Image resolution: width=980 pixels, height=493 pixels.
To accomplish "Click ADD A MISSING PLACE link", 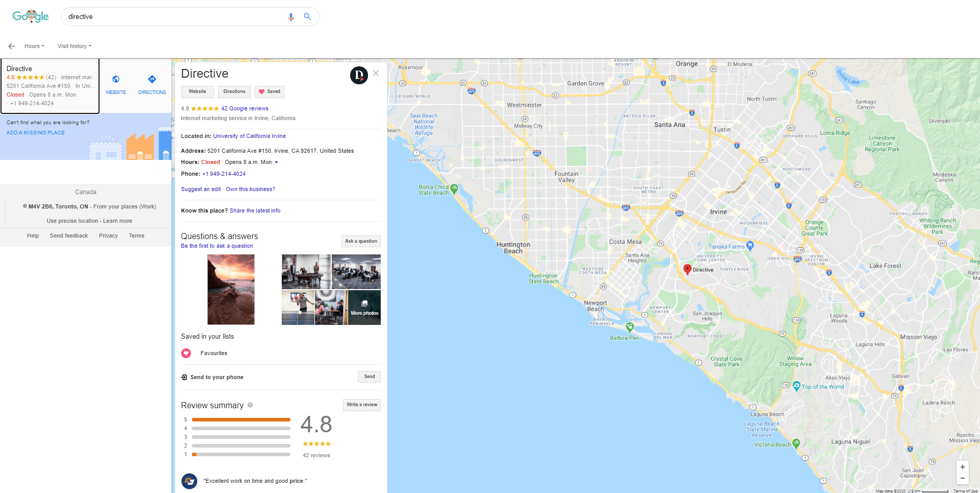I will tap(36, 133).
